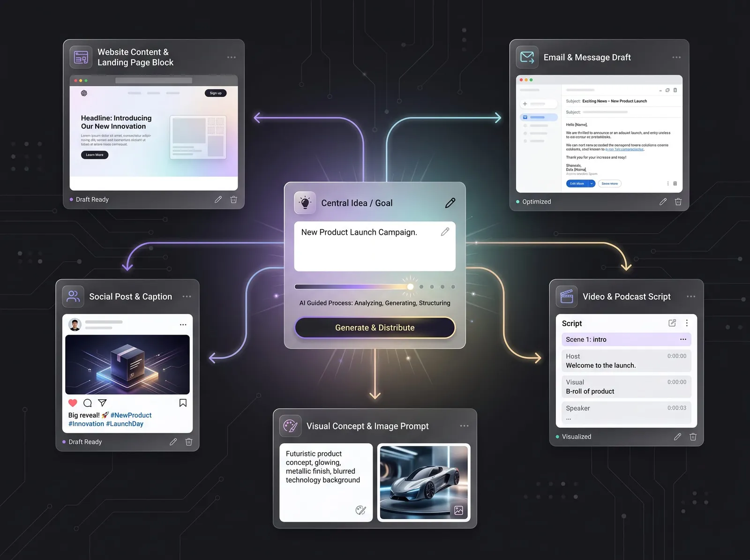Open the futuristic car image preview
The width and height of the screenshot is (750, 560).
click(424, 483)
